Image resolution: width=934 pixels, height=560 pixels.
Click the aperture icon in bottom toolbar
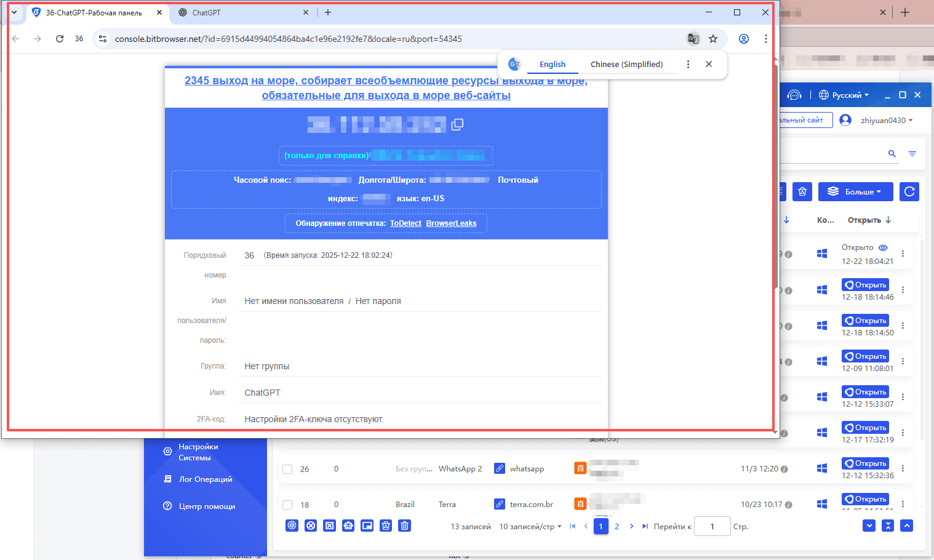click(x=292, y=526)
